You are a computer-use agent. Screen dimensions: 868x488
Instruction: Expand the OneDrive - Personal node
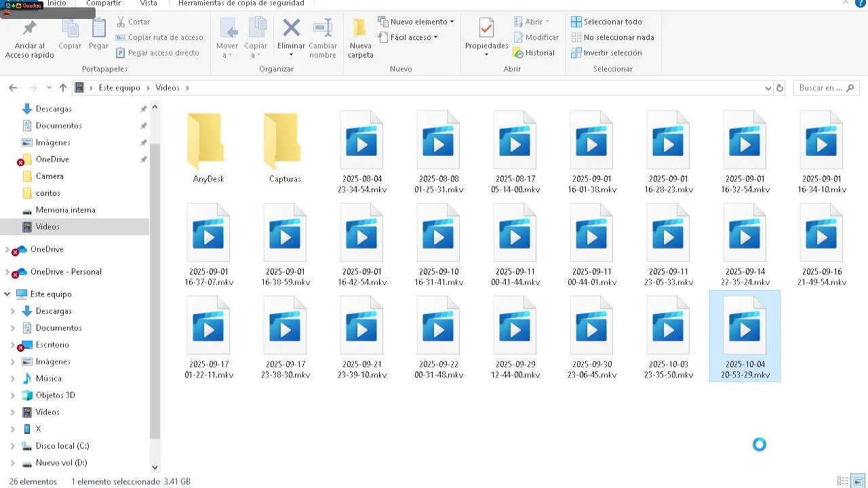(7, 272)
